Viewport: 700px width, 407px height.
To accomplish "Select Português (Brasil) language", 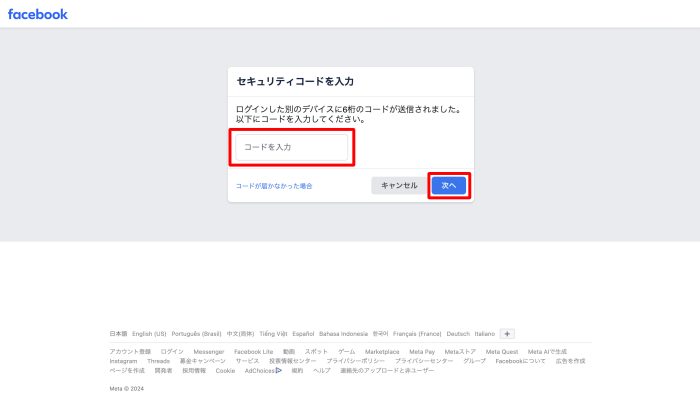I will (x=196, y=333).
